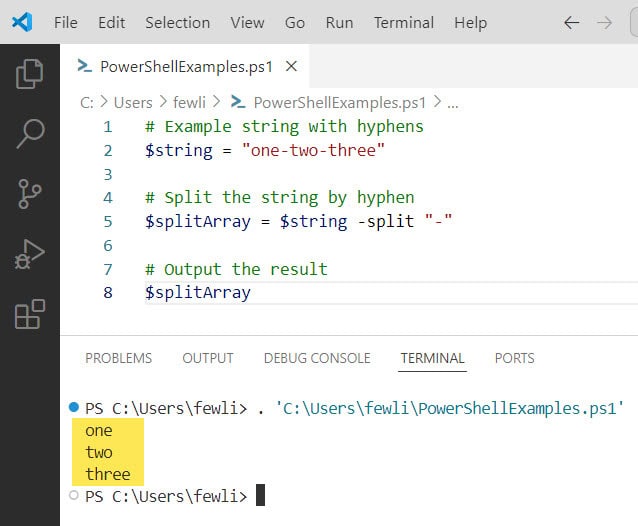Click $splitArray on line 8

198,293
